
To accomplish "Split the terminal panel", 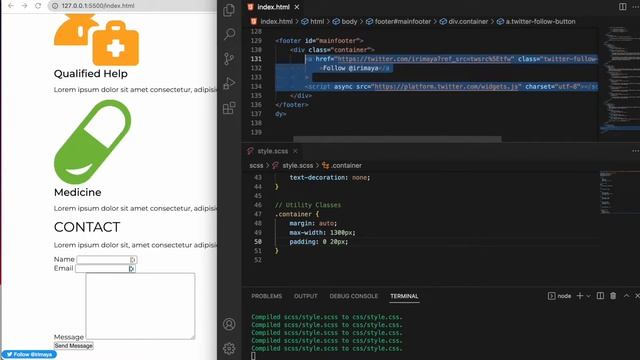I will point(600,296).
